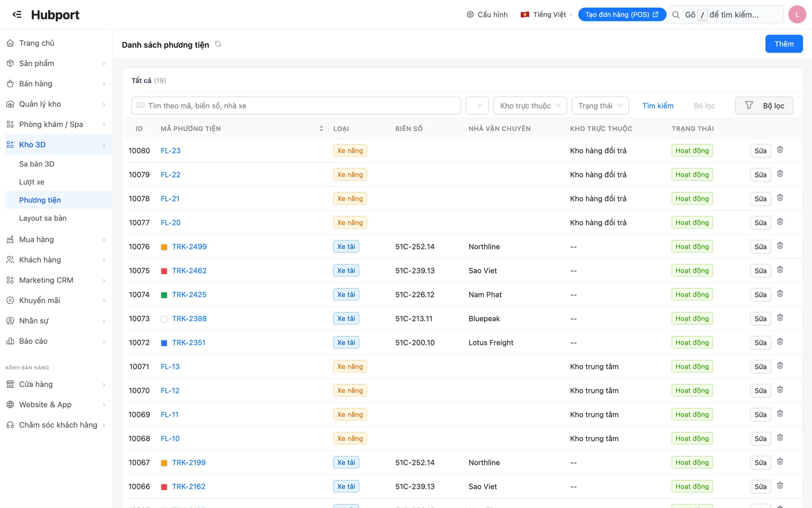Click the Thêm button
Image resolution: width=812 pixels, height=508 pixels.
784,44
